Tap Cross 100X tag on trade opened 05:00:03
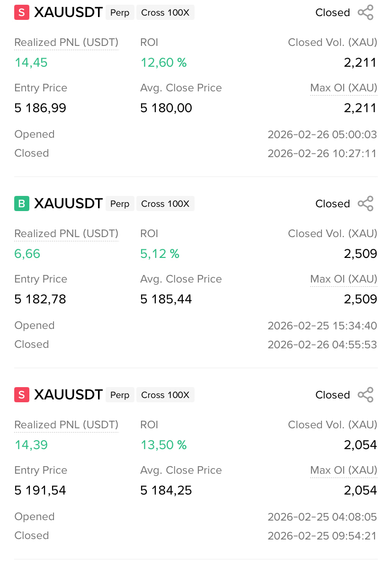The width and height of the screenshot is (392, 575). pos(165,13)
